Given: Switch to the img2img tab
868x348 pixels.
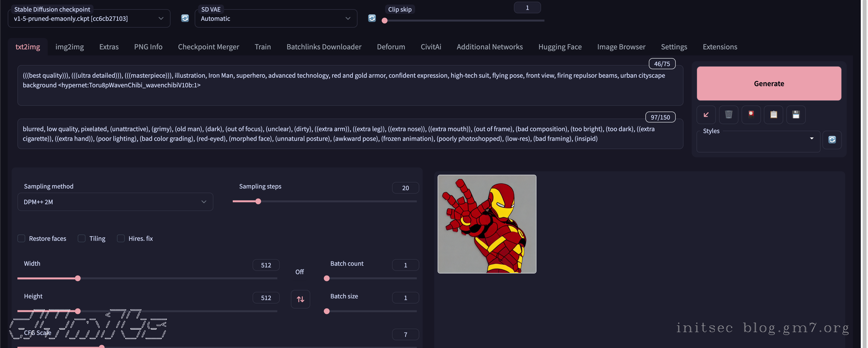Looking at the screenshot, I should [70, 47].
